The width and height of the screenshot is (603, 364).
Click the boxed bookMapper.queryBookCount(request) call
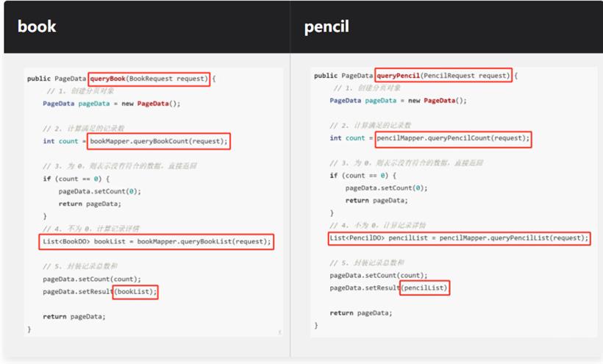[159, 141]
